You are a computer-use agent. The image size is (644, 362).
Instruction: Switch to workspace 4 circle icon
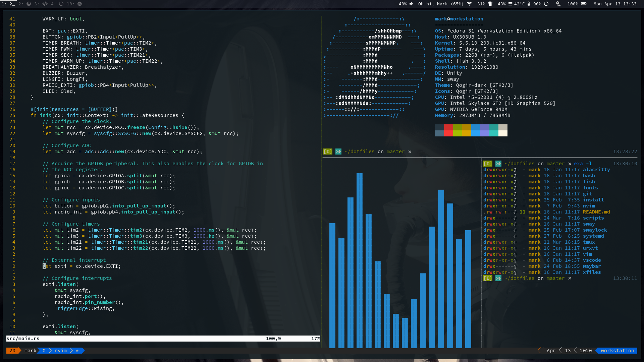(61, 4)
